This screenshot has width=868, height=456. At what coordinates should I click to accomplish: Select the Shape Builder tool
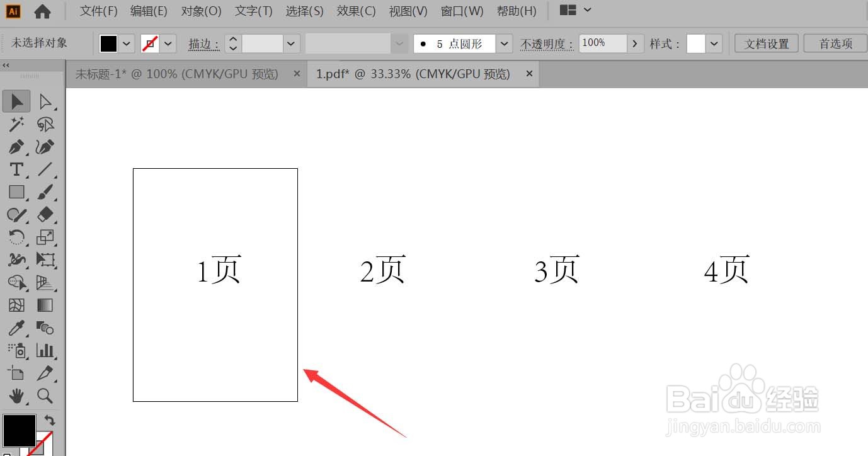tap(16, 283)
